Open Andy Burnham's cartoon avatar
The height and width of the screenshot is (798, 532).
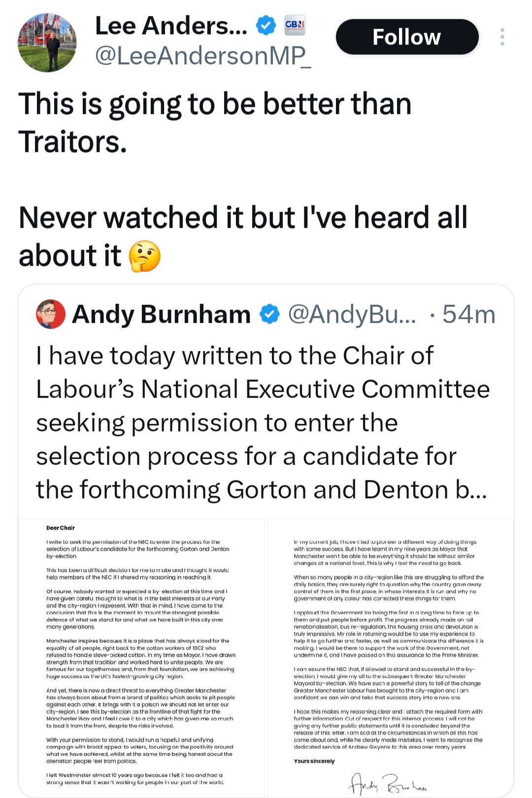(51, 314)
